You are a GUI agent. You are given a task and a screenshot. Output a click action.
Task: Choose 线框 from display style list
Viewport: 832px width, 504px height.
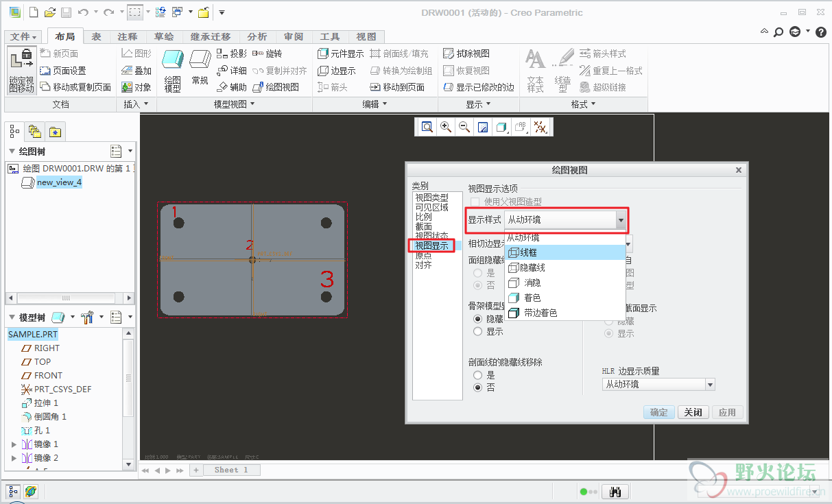click(565, 253)
